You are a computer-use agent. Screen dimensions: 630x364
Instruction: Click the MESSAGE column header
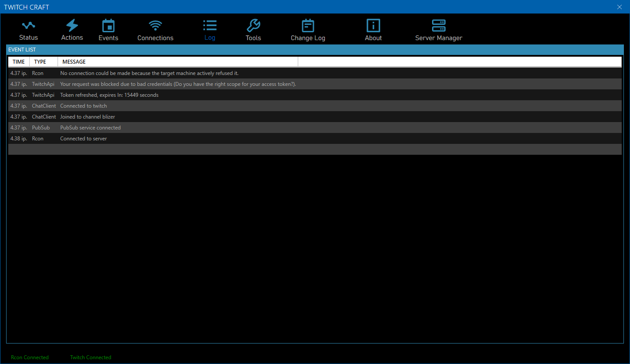pyautogui.click(x=74, y=62)
